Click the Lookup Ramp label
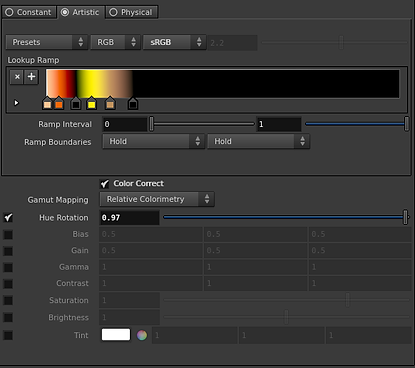Screen dimensions: 415x368 (33, 60)
